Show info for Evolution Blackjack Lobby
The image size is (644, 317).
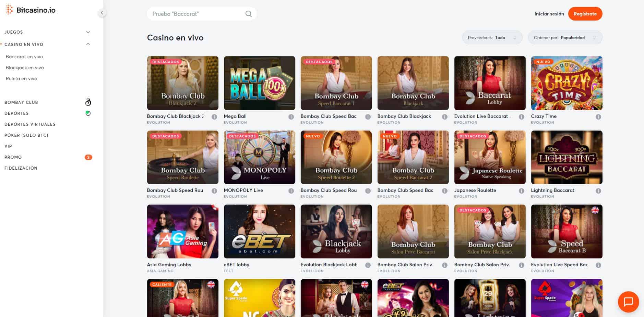coord(368,265)
